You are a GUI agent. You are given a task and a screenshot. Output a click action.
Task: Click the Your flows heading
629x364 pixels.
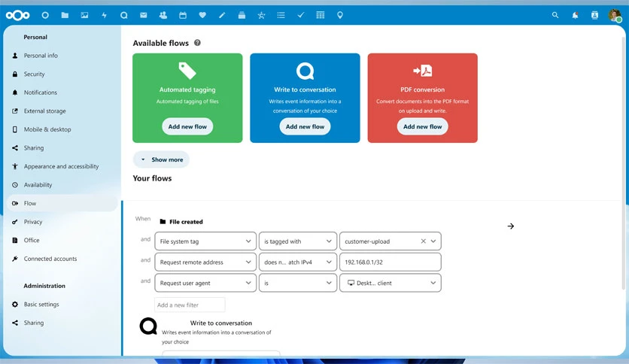pyautogui.click(x=152, y=178)
